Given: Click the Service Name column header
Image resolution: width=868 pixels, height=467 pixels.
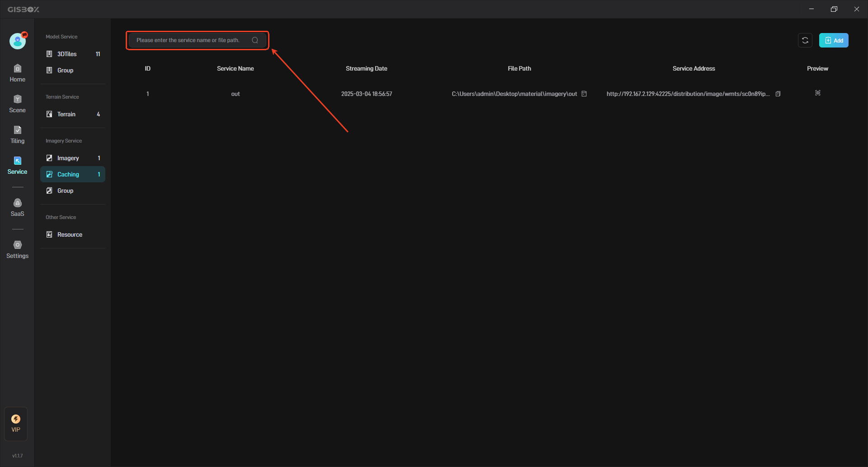Looking at the screenshot, I should click(235, 68).
